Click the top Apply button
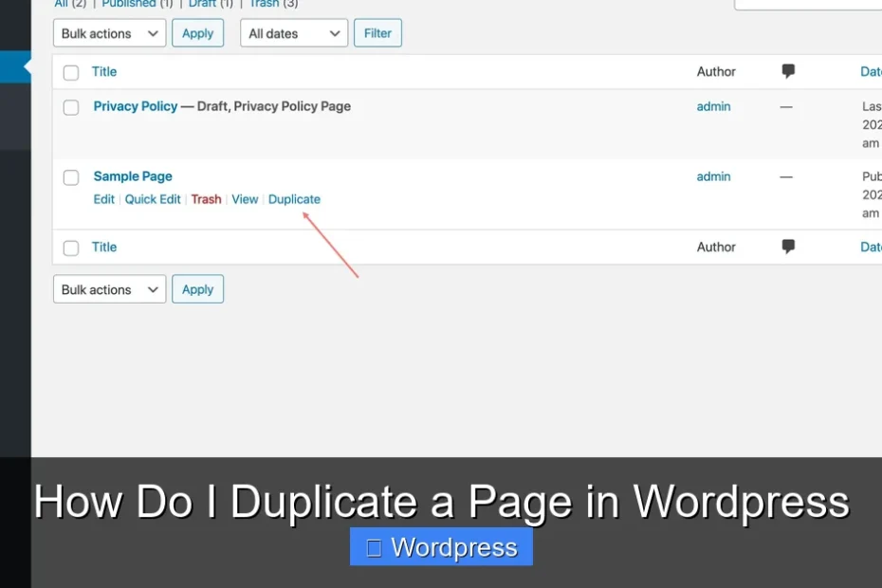 (197, 33)
